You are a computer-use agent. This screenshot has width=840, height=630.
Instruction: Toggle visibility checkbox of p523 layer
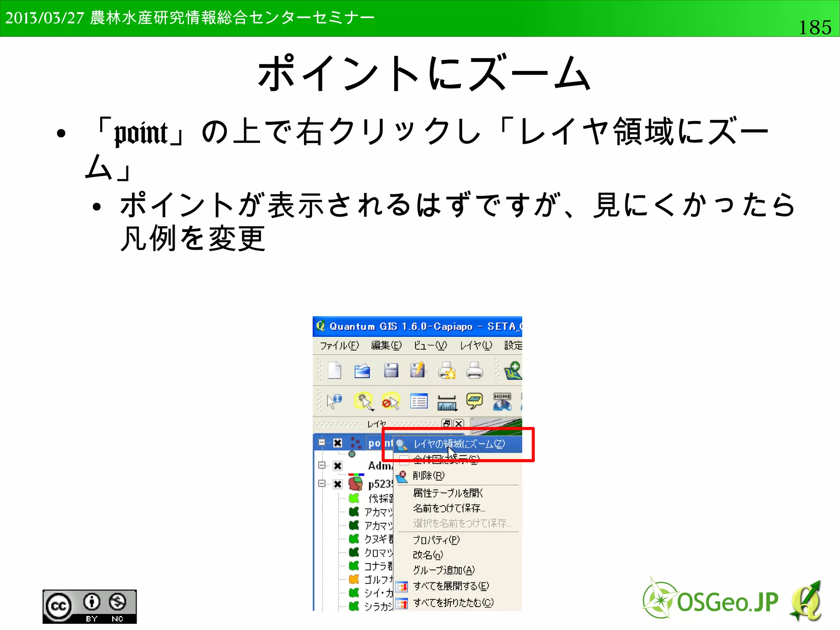(338, 484)
